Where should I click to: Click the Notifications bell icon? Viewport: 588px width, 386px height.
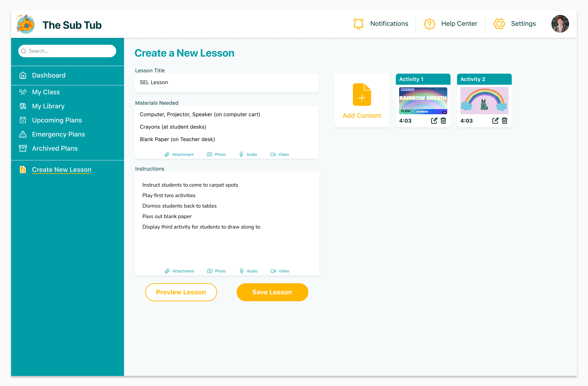358,24
